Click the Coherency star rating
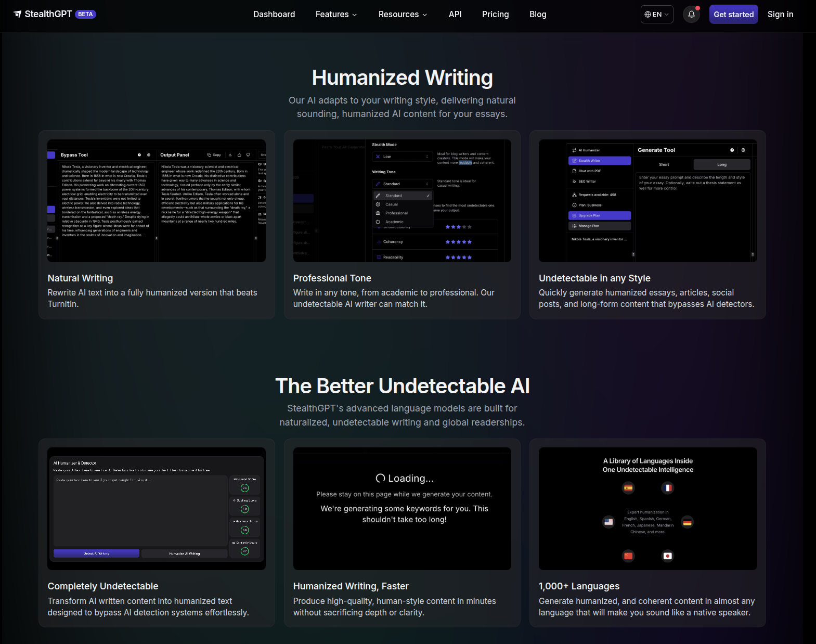816x644 pixels. (x=459, y=242)
